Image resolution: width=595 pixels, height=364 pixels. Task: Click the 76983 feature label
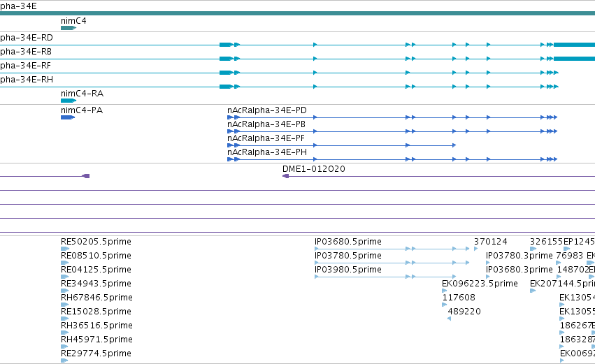click(x=570, y=256)
